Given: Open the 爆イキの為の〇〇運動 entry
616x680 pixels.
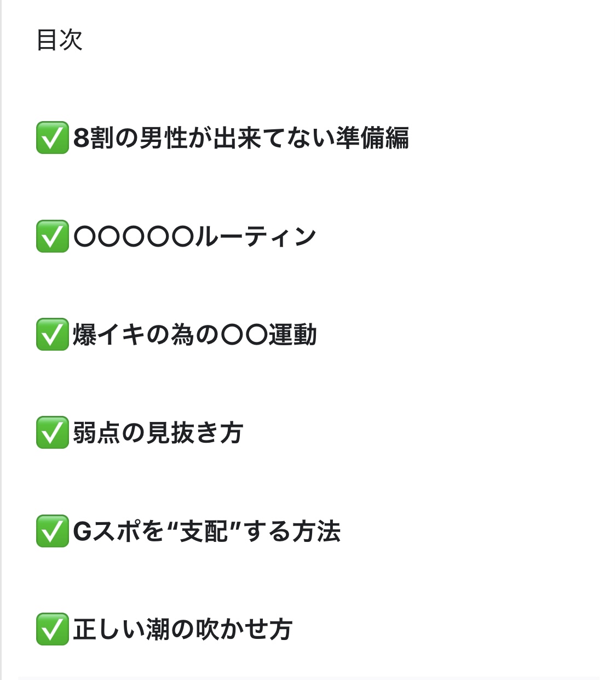Looking at the screenshot, I should pyautogui.click(x=194, y=334).
